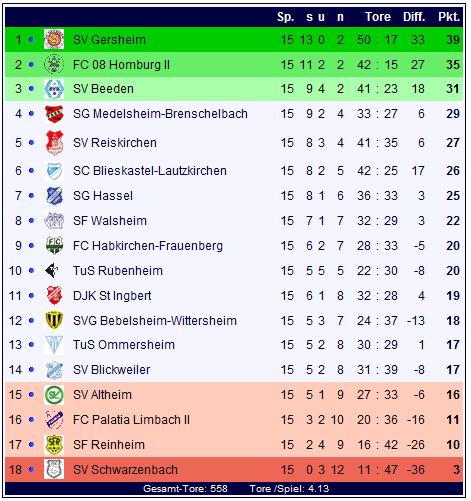Screen dimensions: 471x501
Task: Open the SG Medelsheim-Brenschelbach team name
Action: (160, 114)
